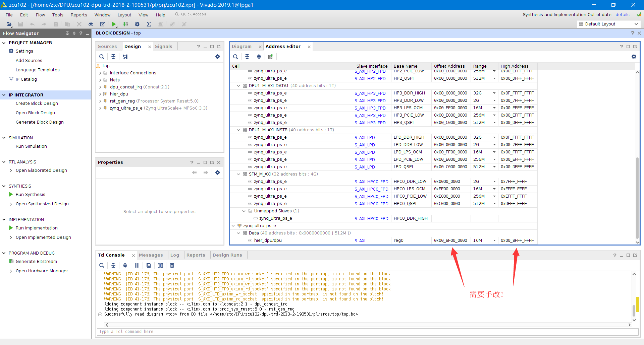The height and width of the screenshot is (345, 644).
Task: Open IP Catalog
Action: [x=26, y=79]
